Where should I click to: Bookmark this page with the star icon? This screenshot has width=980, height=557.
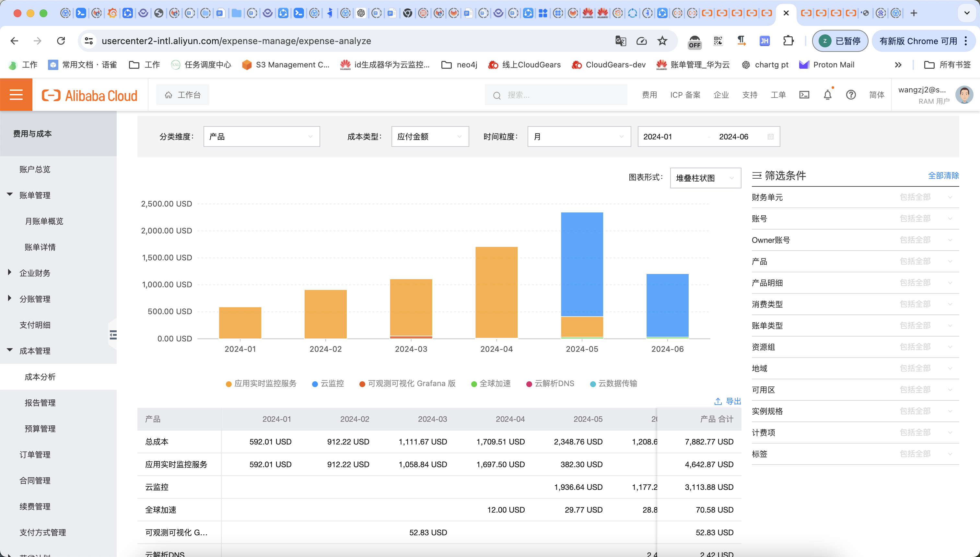point(662,41)
